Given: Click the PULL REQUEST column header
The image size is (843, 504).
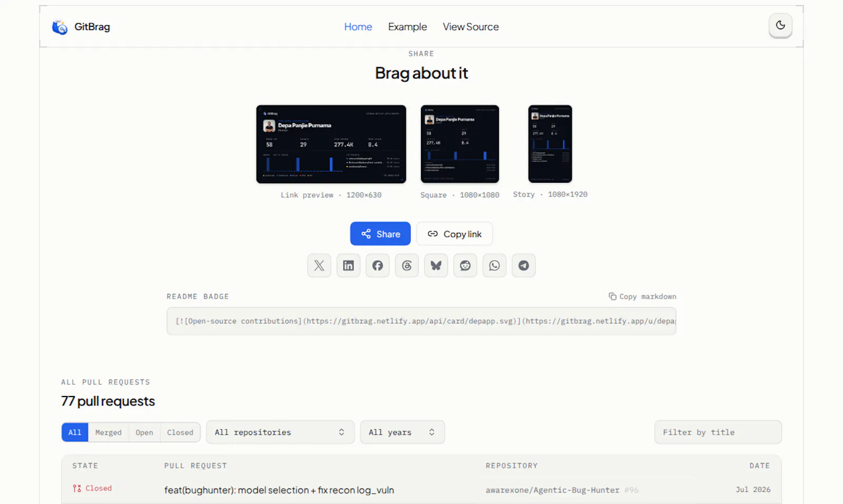Looking at the screenshot, I should pyautogui.click(x=195, y=466).
